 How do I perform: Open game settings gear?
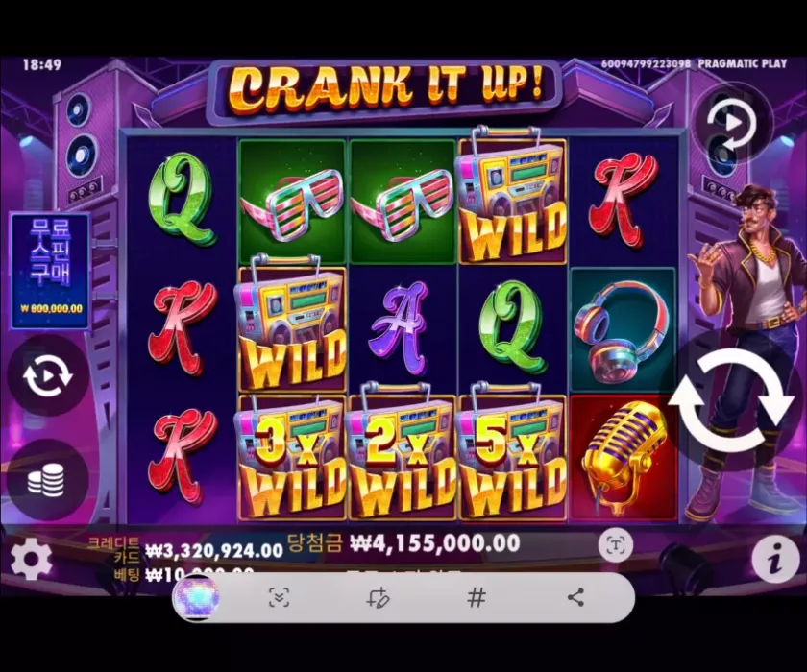point(31,560)
